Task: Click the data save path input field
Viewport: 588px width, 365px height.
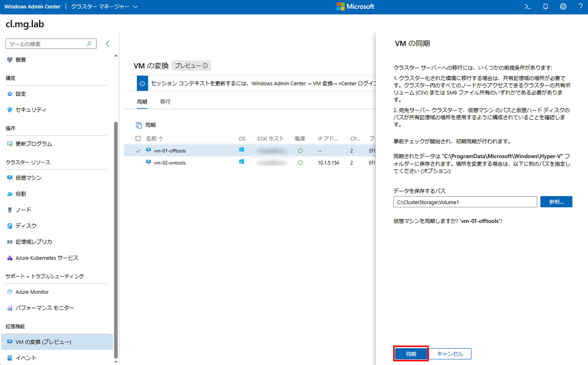Action: click(x=465, y=202)
